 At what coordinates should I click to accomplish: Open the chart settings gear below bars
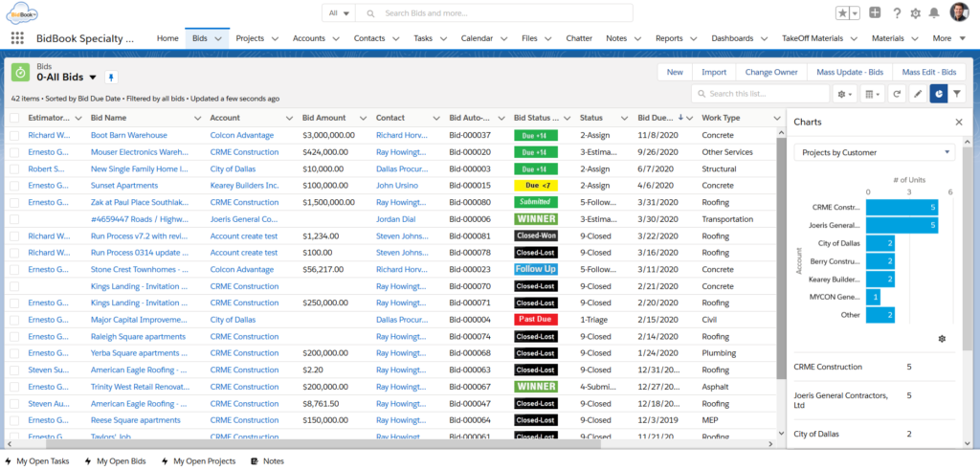942,338
